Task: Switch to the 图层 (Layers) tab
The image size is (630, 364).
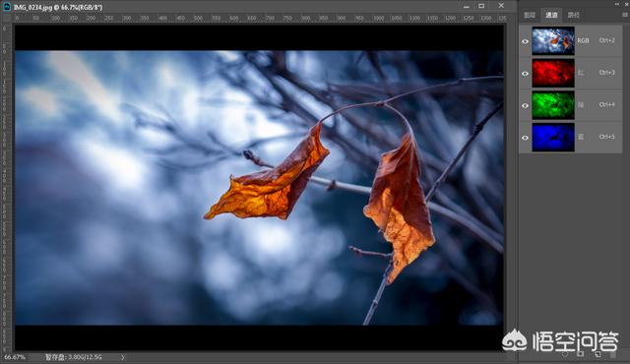Action: (x=530, y=16)
